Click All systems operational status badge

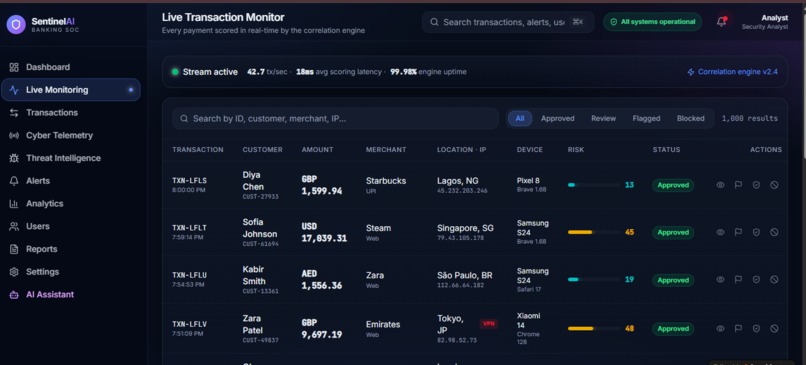[x=652, y=22]
